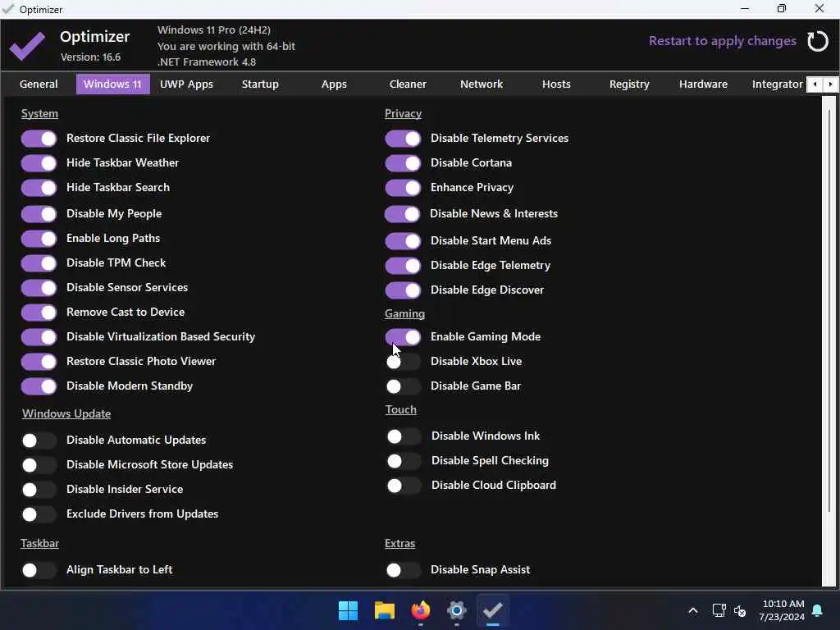840x630 pixels.
Task: Click the Optimizer purple checkmark logo
Action: tap(27, 46)
